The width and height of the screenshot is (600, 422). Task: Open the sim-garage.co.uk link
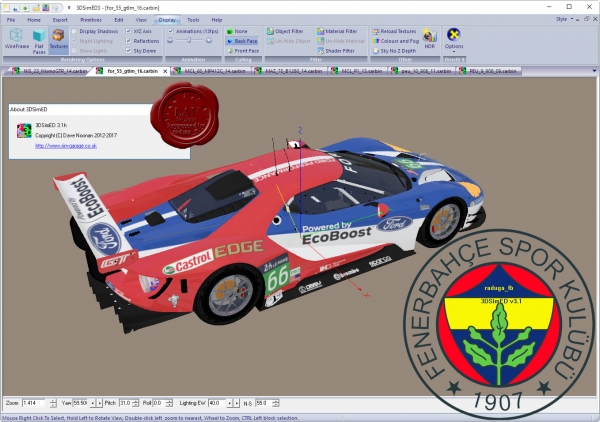point(66,146)
